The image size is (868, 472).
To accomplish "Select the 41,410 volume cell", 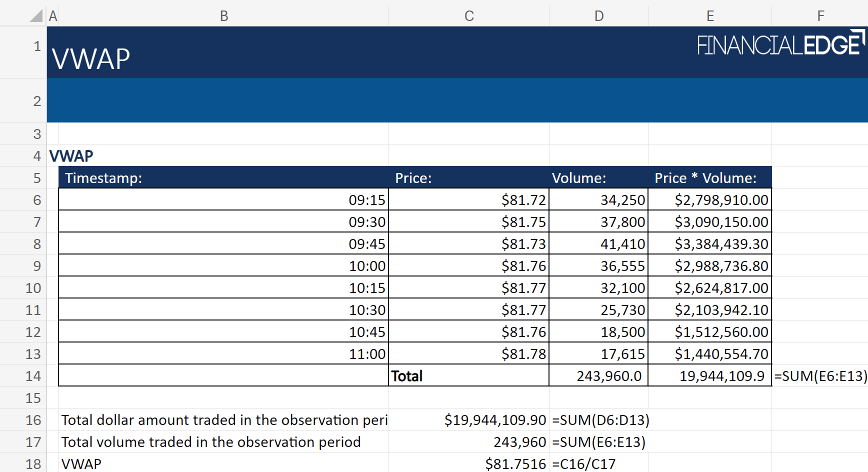I will 598,244.
